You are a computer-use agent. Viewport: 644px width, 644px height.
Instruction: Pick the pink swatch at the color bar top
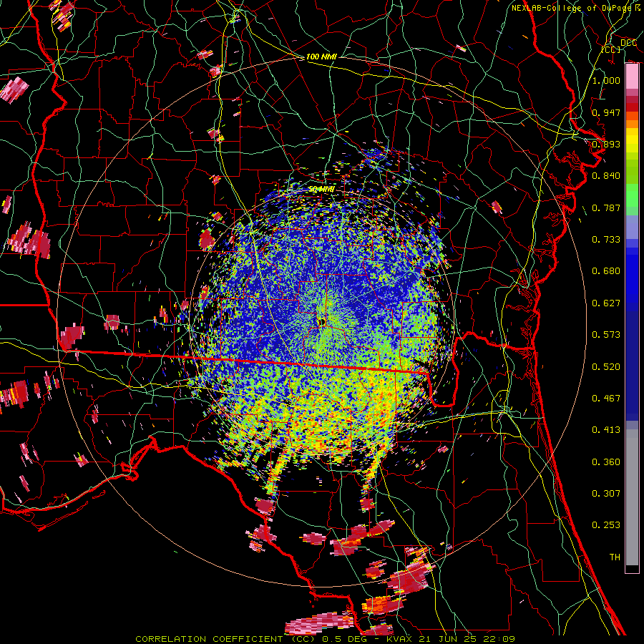point(632,77)
